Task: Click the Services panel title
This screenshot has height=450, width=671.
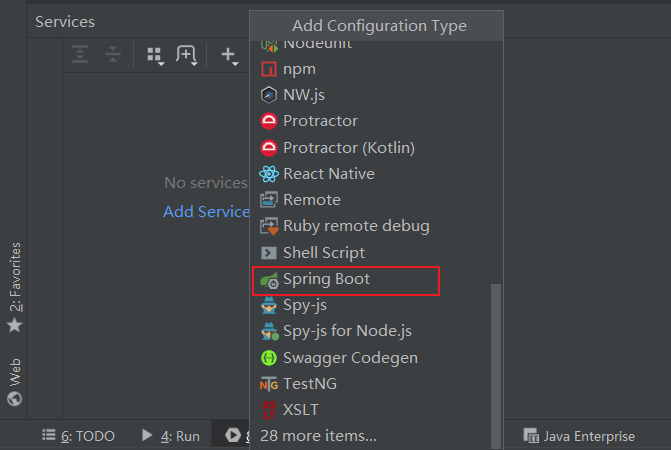Action: click(65, 22)
